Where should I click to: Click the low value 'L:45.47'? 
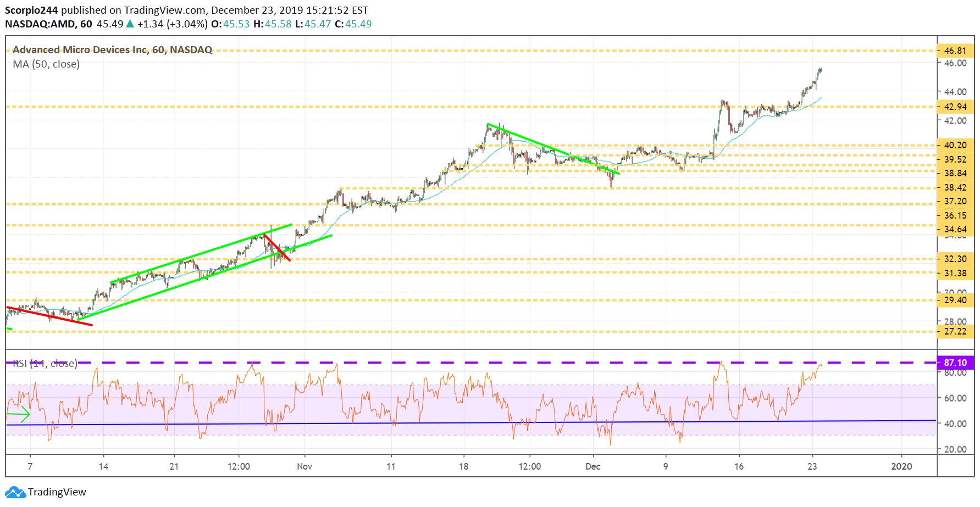313,24
